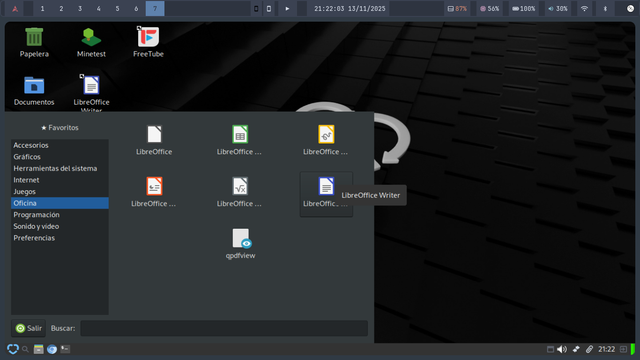Focus the Buscar search field
The image size is (640, 360).
click(x=224, y=328)
